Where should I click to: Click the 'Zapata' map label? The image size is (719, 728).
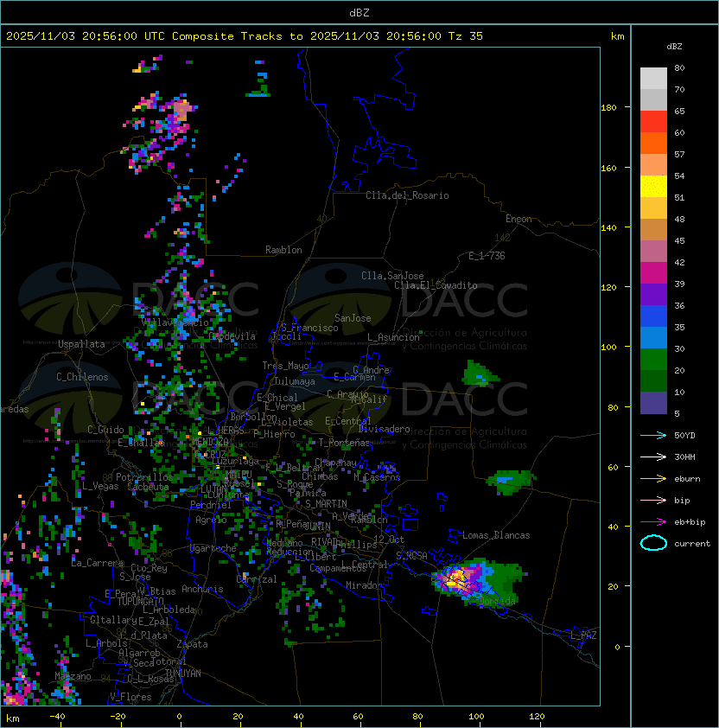192,644
